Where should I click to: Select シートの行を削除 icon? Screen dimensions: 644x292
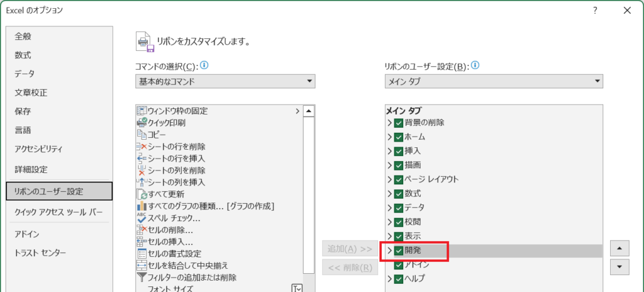tap(142, 146)
